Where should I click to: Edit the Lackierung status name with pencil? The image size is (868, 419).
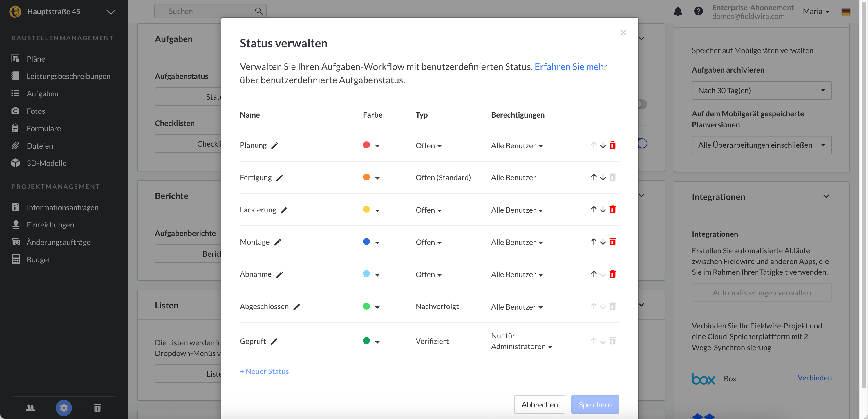284,210
